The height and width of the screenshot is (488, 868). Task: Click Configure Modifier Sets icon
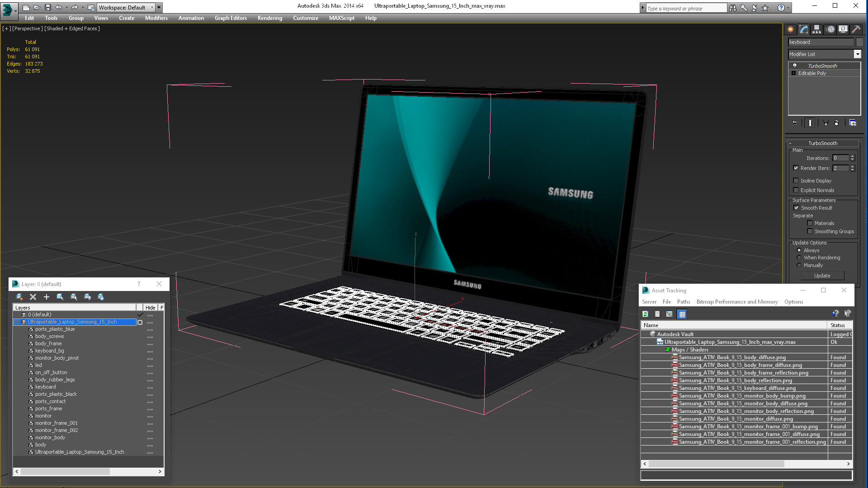click(853, 123)
